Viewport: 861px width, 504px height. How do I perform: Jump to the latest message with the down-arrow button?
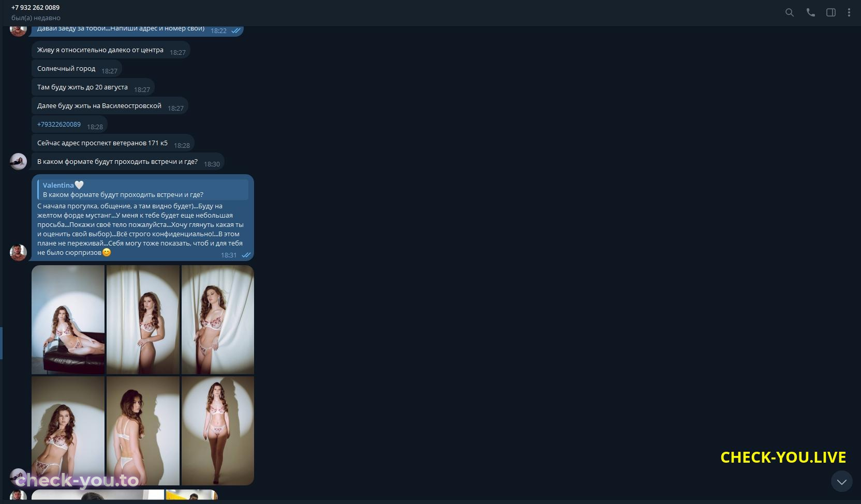pyautogui.click(x=842, y=482)
